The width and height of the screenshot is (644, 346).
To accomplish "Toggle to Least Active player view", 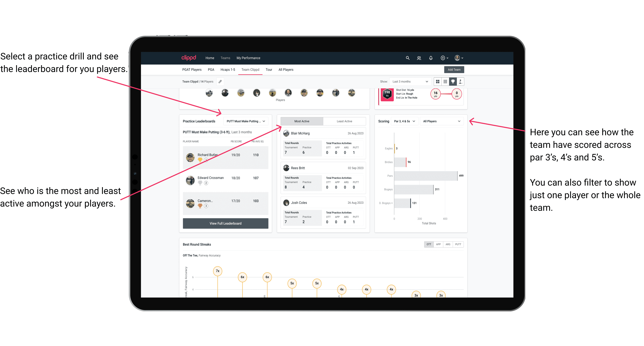I will click(x=344, y=121).
